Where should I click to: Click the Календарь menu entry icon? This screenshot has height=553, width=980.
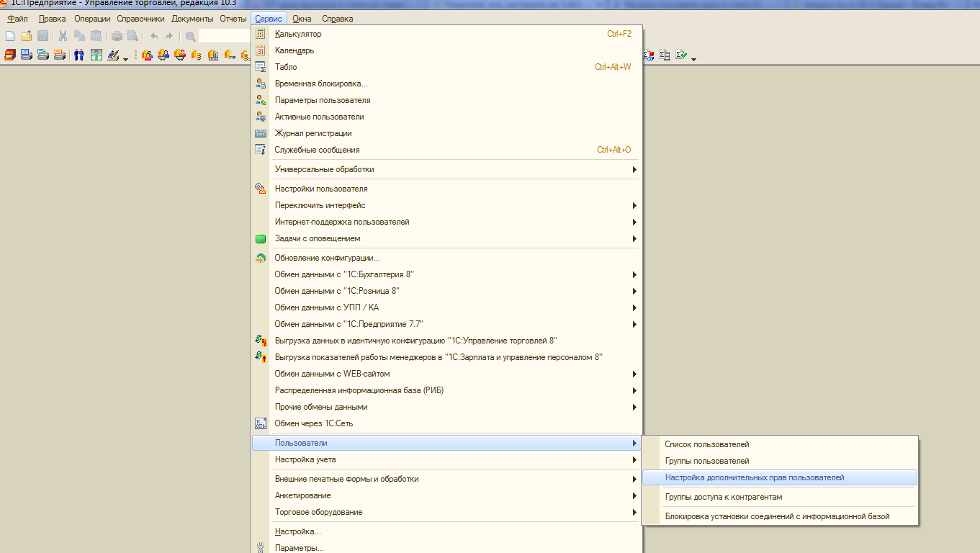click(x=261, y=50)
